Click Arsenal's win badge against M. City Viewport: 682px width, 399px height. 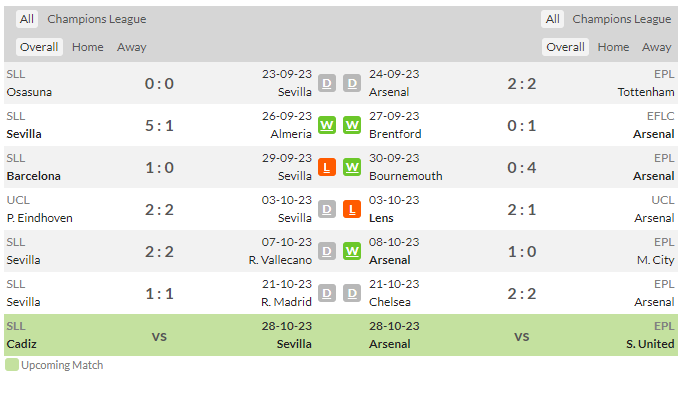click(x=352, y=251)
